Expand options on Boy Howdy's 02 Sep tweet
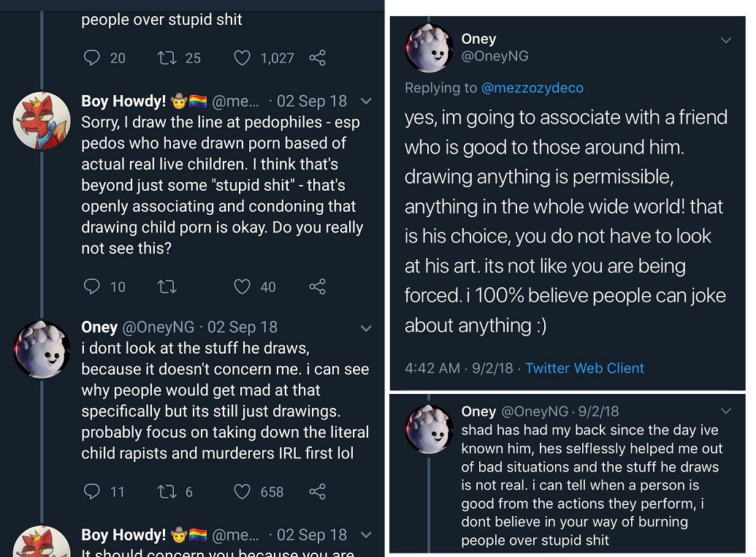This screenshot has height=557, width=756. click(367, 101)
